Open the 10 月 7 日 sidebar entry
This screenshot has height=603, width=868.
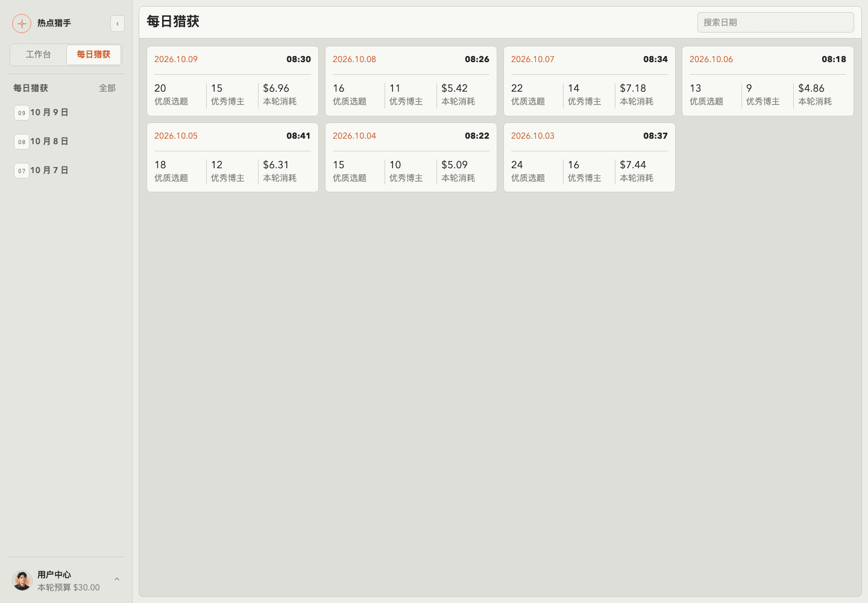(x=66, y=171)
